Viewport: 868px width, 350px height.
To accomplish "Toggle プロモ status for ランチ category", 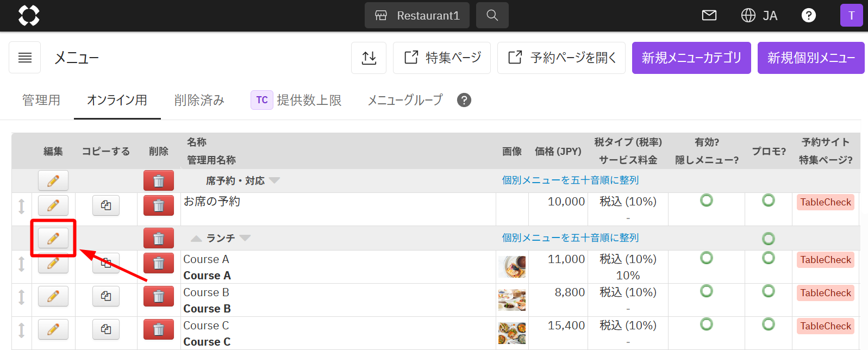I will [769, 239].
